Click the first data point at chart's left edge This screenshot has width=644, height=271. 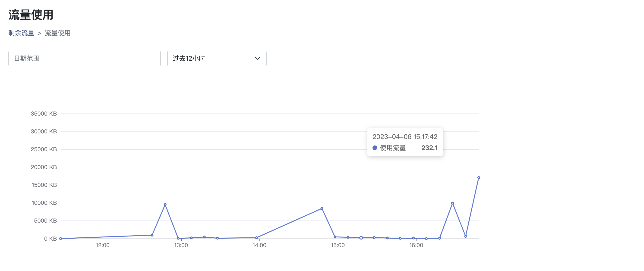tap(60, 239)
